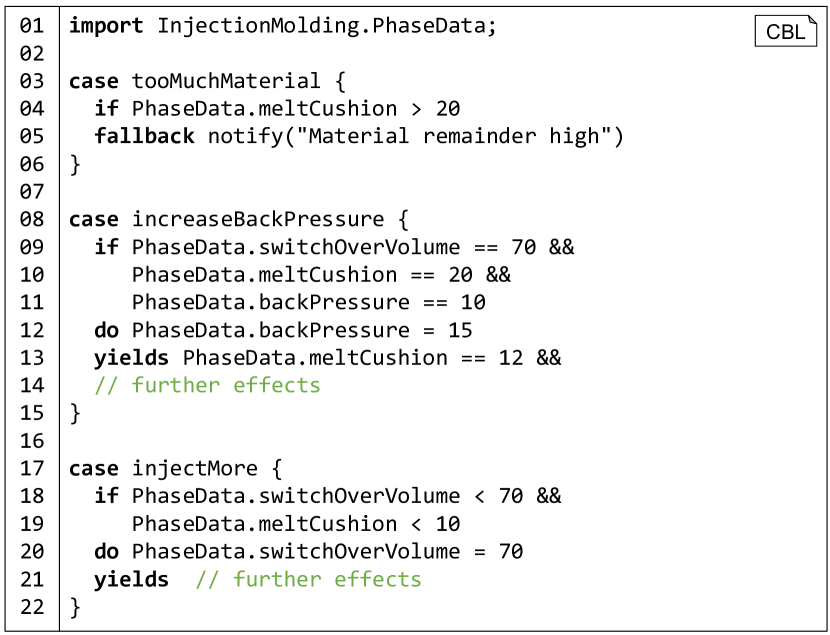Image resolution: width=830 pixels, height=635 pixels.
Task: Click PhaseData.switchOverVolume on line 09
Action: coord(296,247)
